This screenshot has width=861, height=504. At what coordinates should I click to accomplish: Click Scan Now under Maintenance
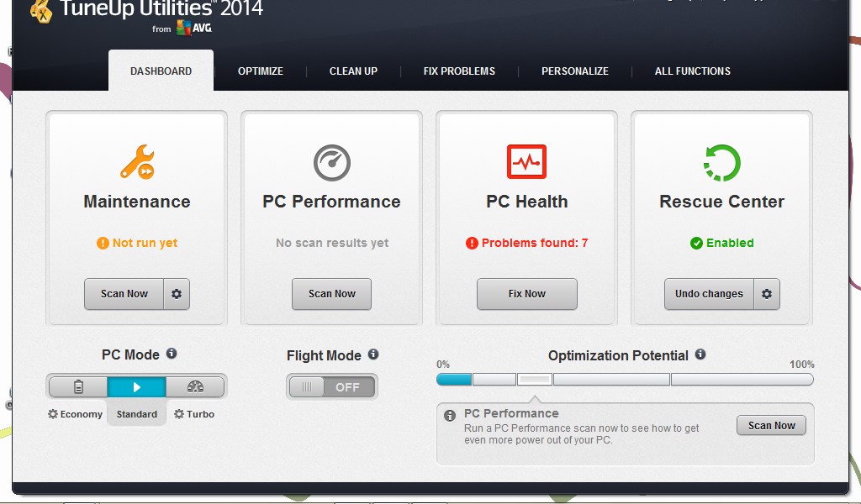pos(124,294)
